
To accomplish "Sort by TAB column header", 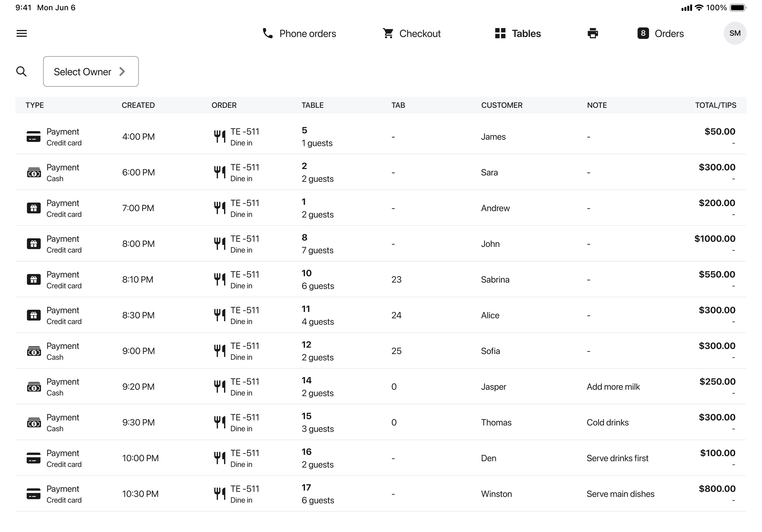I will (x=398, y=105).
